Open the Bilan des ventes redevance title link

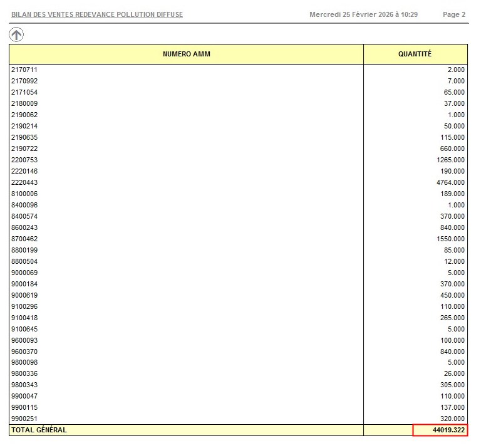tap(97, 14)
